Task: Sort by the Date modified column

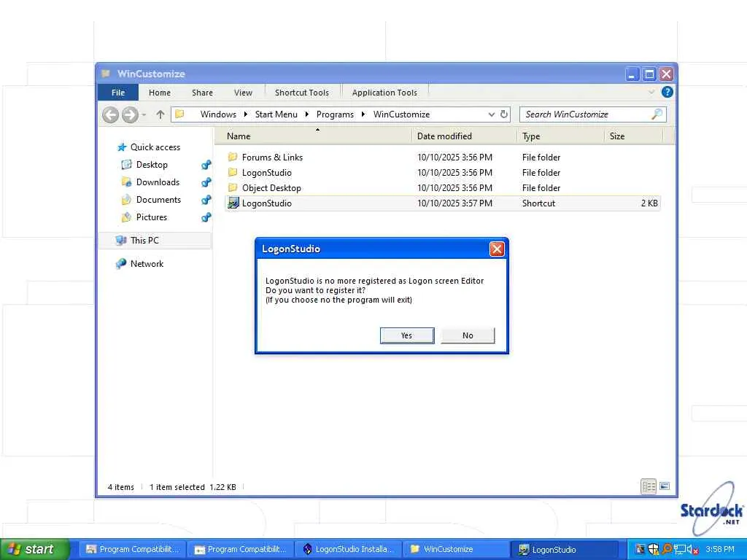Action: click(464, 136)
